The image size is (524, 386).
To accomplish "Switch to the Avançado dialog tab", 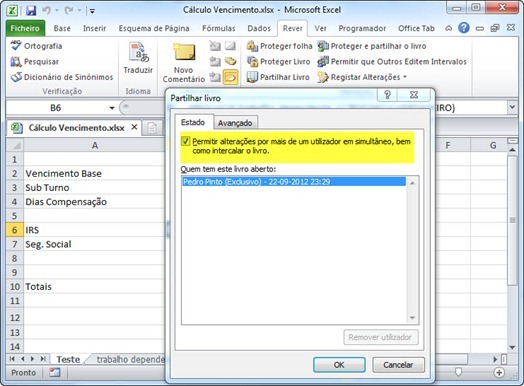I will click(235, 123).
